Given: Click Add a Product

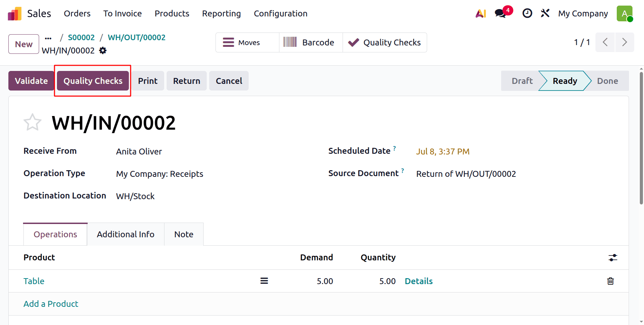Looking at the screenshot, I should pyautogui.click(x=51, y=304).
